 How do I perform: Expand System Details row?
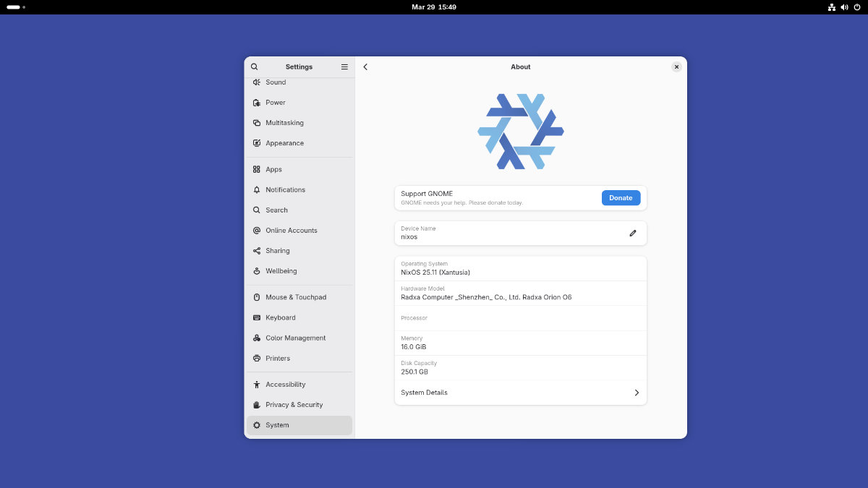point(521,393)
